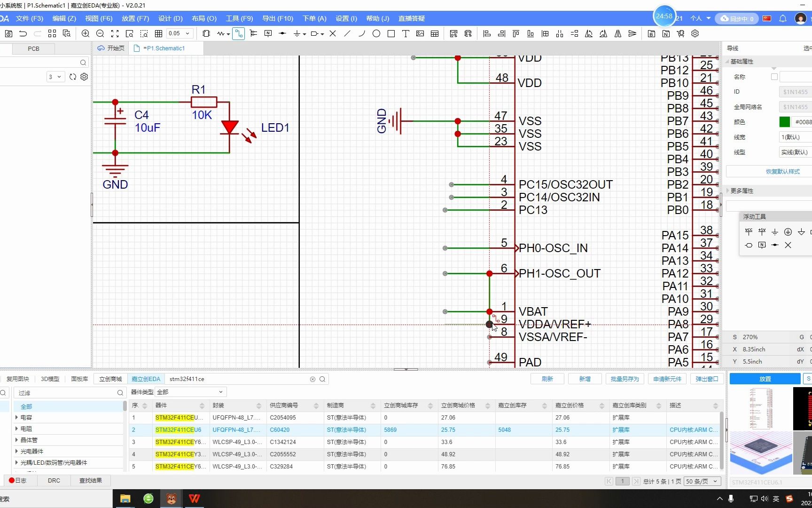Open notifications bell icon
The image size is (812, 508).
pos(783,18)
